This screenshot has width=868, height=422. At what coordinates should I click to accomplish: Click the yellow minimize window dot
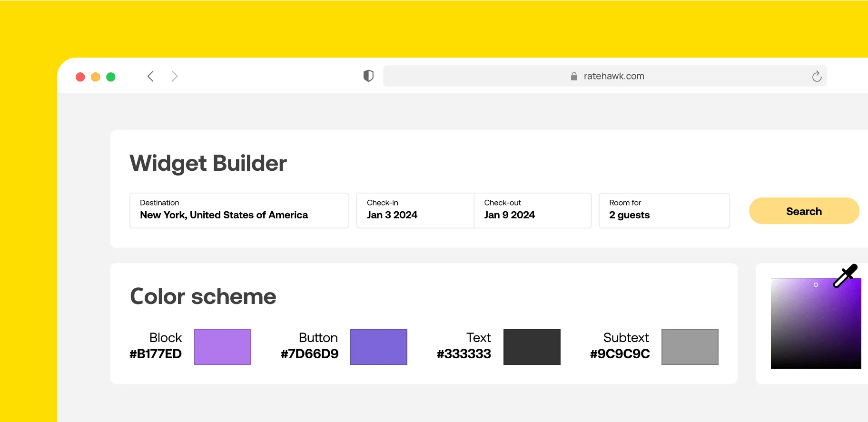[x=96, y=77]
